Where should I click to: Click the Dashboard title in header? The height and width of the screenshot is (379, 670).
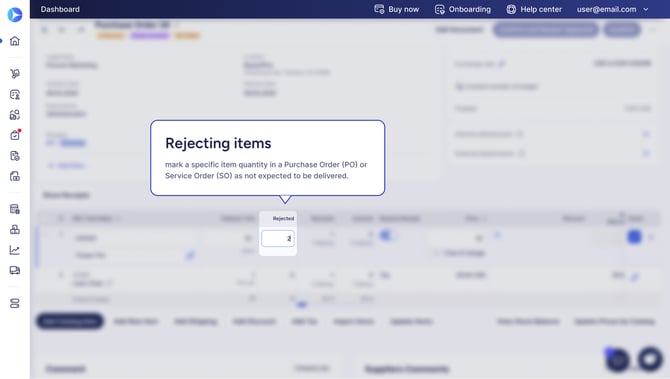point(60,9)
